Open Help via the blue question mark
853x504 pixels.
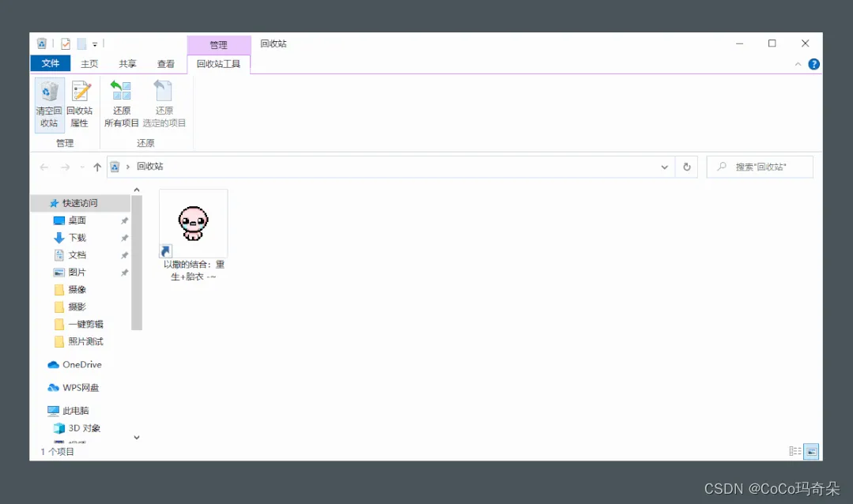click(x=813, y=64)
